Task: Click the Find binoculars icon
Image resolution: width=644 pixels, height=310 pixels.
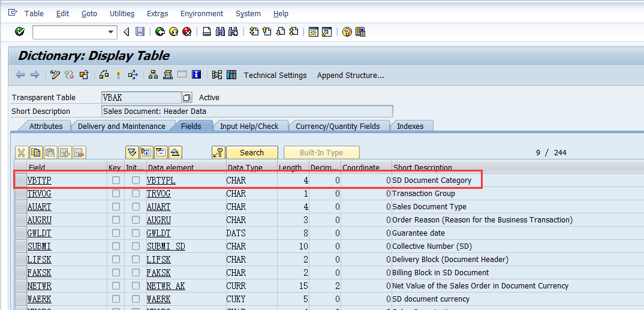Action: tap(219, 32)
